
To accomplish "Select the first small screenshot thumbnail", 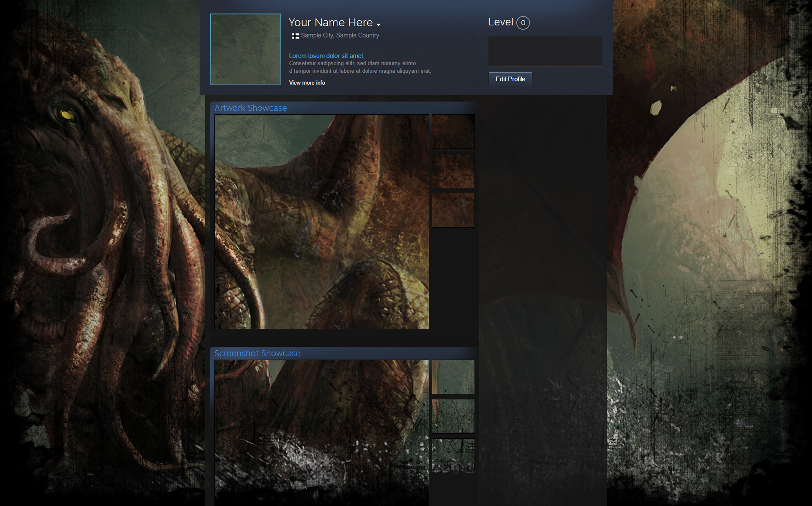I will (x=453, y=377).
